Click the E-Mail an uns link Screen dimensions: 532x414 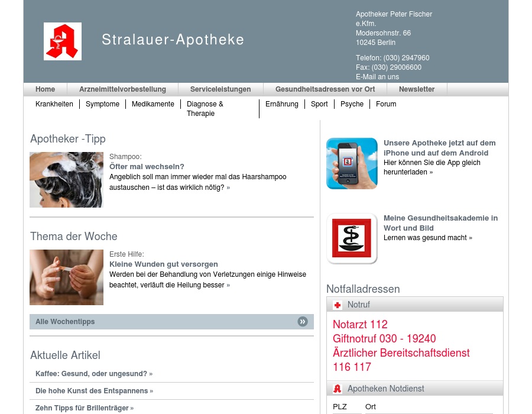pyautogui.click(x=377, y=77)
